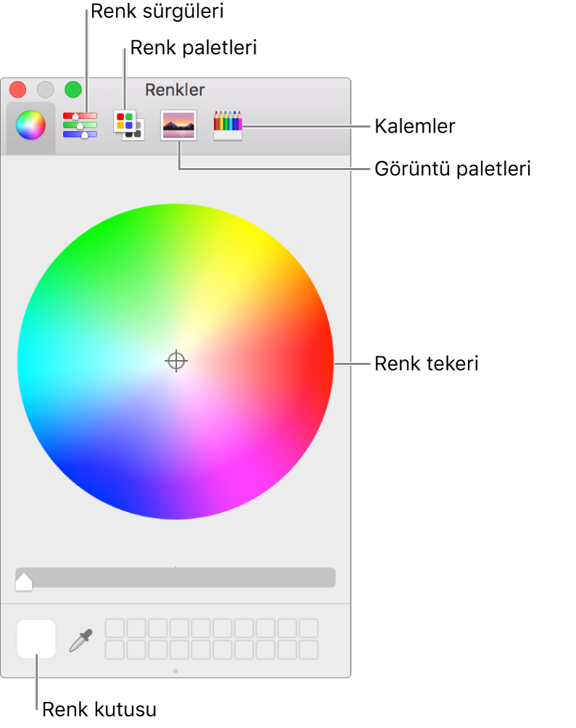The width and height of the screenshot is (576, 728).
Task: Select the last empty swatch in the bottom row
Action: click(x=309, y=650)
